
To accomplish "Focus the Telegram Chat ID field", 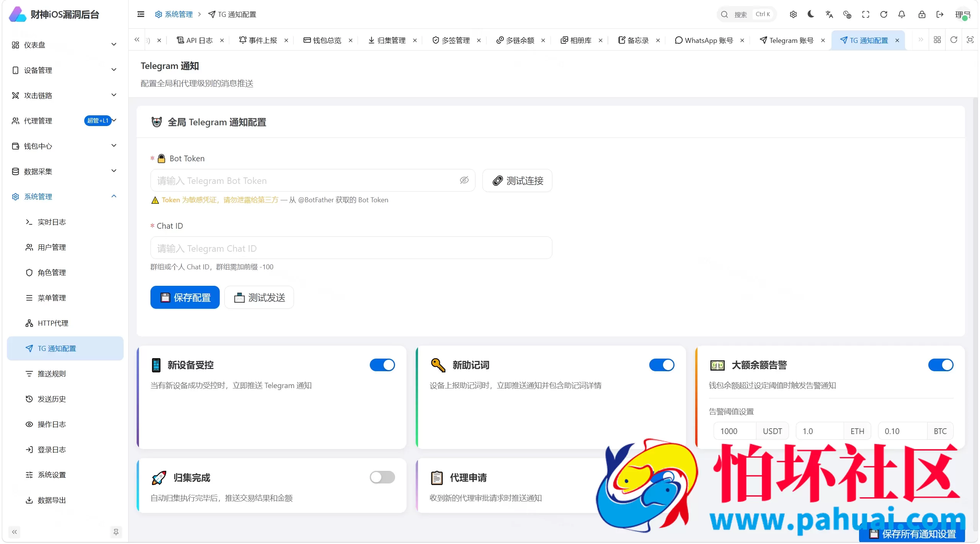I will tap(351, 248).
